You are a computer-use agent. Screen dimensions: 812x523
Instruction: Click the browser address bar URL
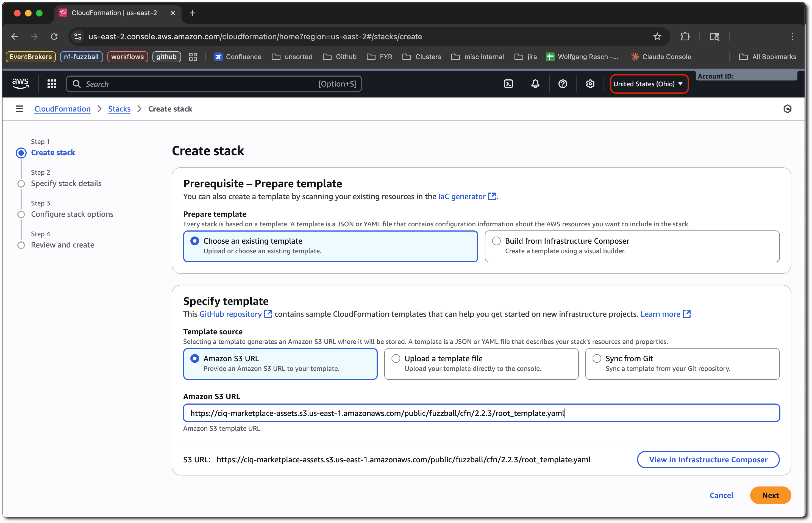[x=255, y=36]
